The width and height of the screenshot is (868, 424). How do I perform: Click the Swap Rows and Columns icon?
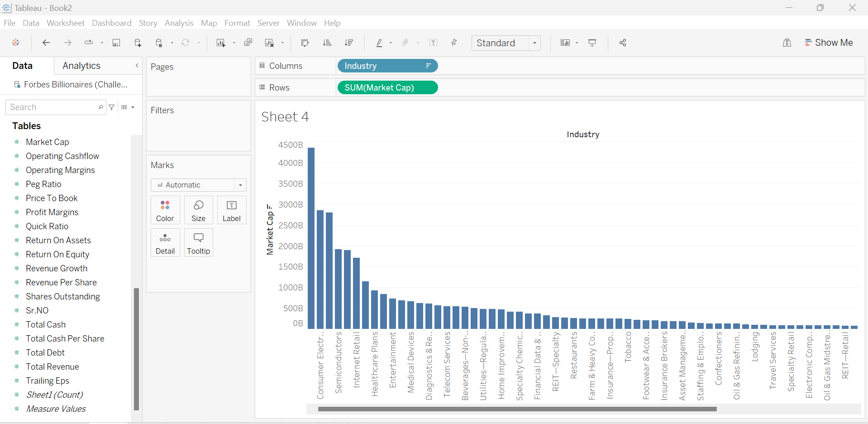(305, 43)
